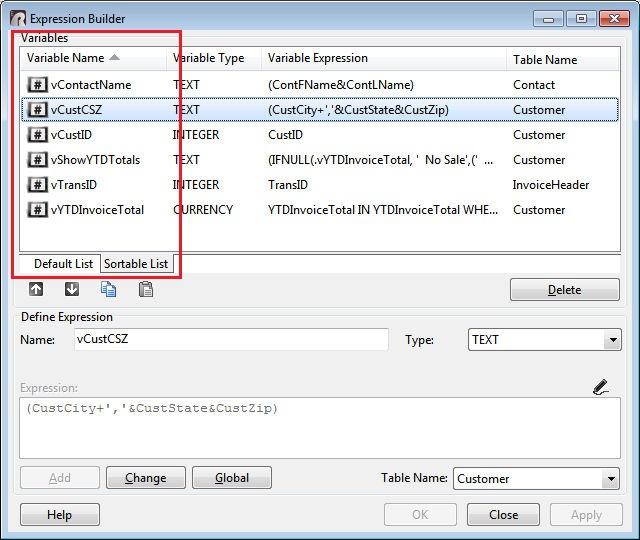Click the copy variable icon
Screen dimensions: 640x540
(108, 290)
